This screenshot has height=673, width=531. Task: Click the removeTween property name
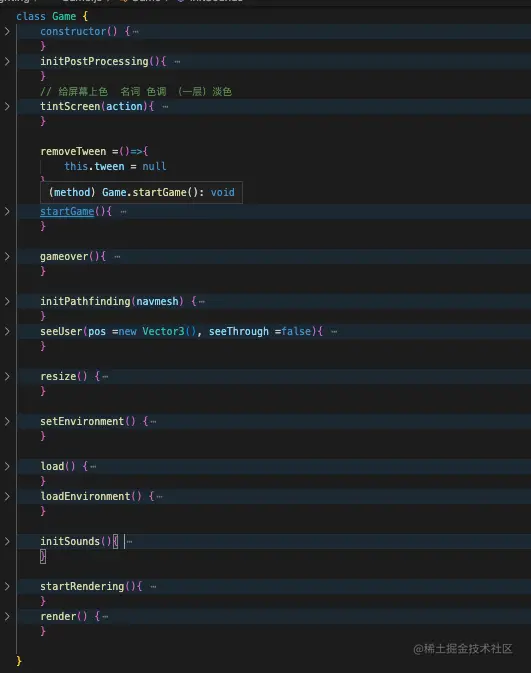tap(73, 152)
